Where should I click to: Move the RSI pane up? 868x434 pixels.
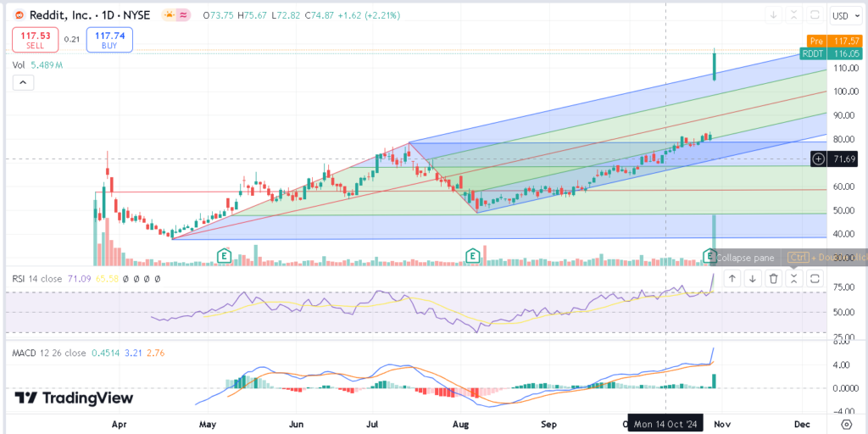click(732, 278)
